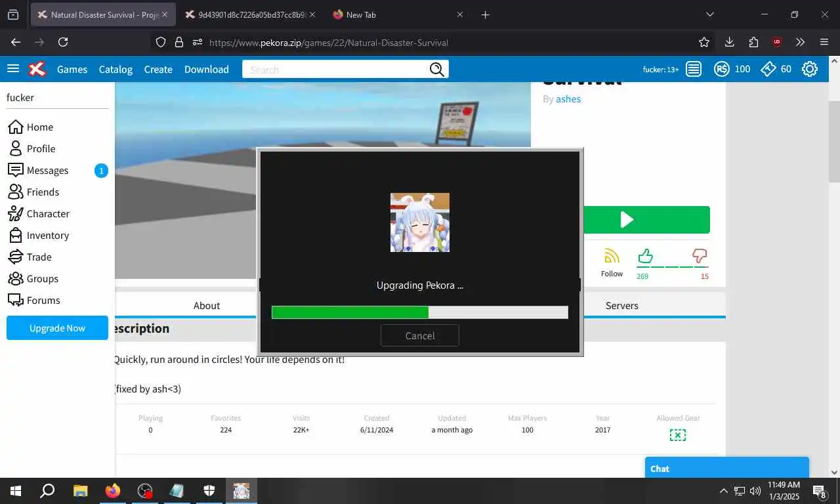Go back to the previous page

tap(16, 42)
